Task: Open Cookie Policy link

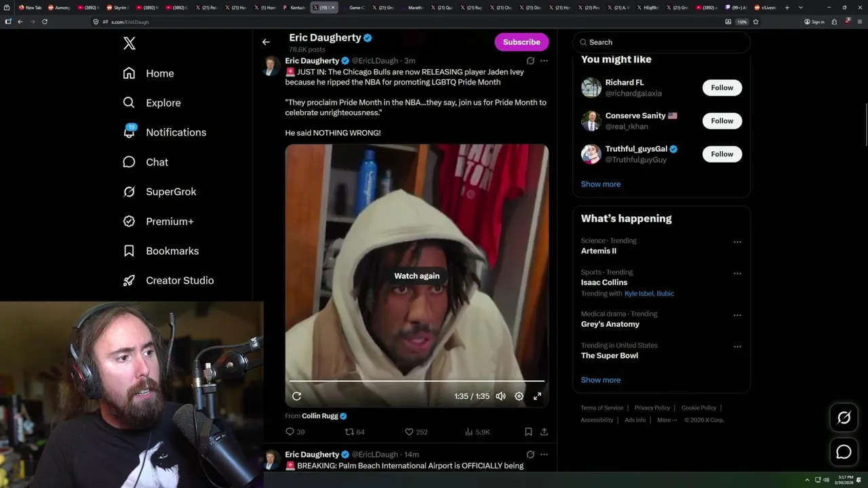Action: point(698,408)
